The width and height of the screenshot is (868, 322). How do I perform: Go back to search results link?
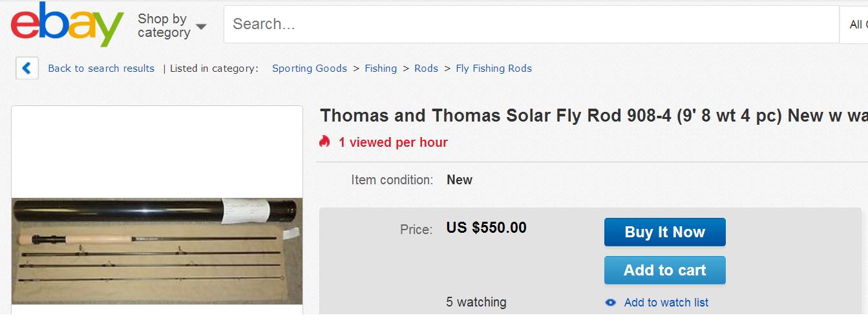pyautogui.click(x=101, y=69)
